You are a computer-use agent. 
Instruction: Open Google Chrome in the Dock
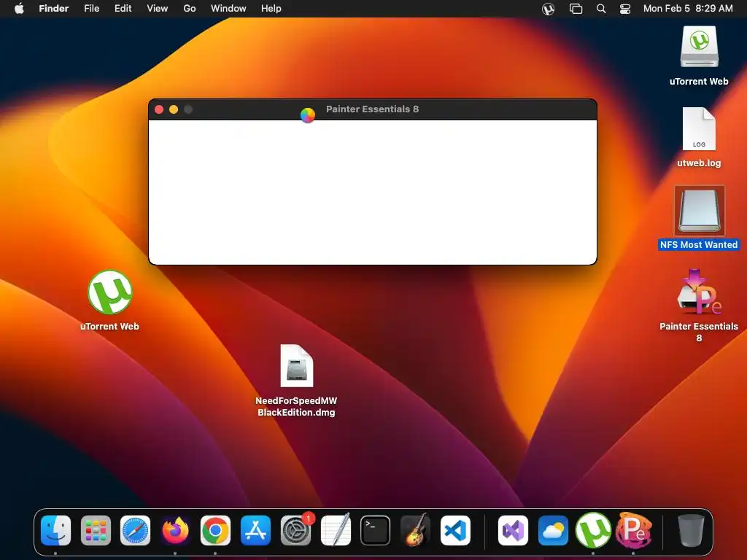pyautogui.click(x=215, y=531)
